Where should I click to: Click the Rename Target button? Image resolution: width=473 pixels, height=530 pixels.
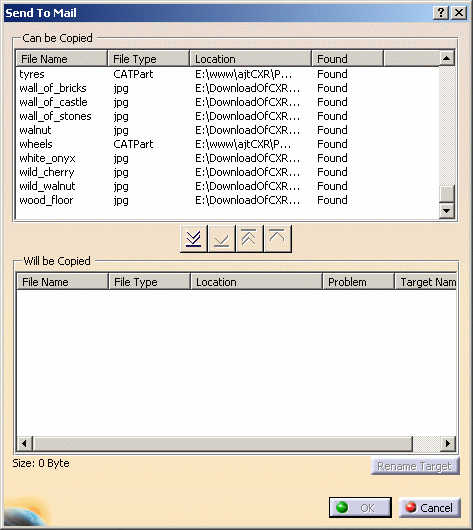(x=415, y=466)
